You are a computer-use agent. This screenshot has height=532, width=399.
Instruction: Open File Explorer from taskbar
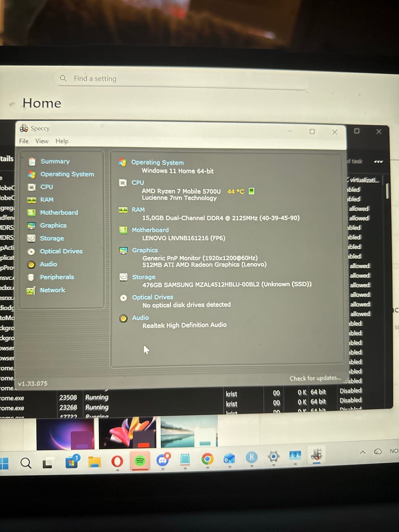[94, 462]
